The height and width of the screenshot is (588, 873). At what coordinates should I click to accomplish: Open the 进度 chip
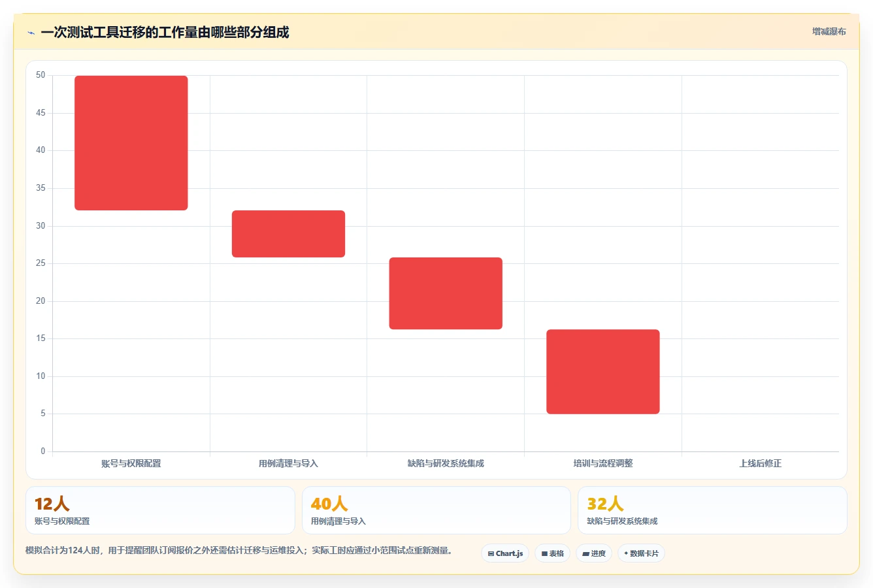click(594, 553)
